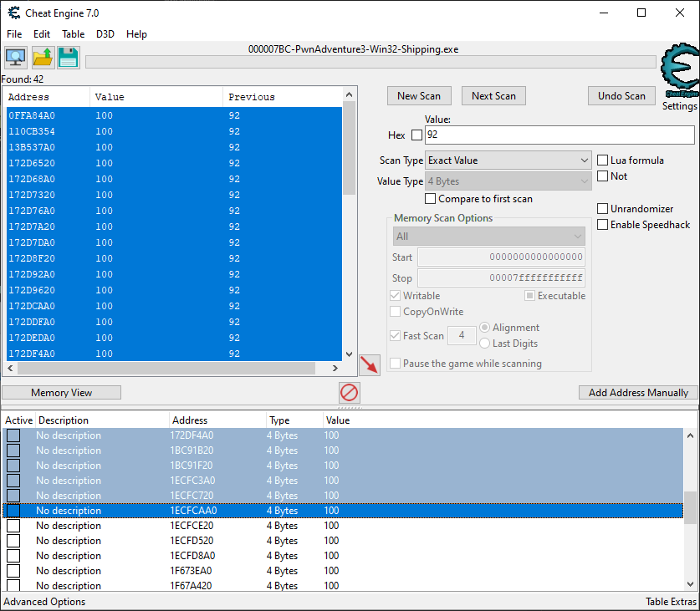Click the Cheat Engine title bar icon
700x611 pixels.
click(x=14, y=13)
